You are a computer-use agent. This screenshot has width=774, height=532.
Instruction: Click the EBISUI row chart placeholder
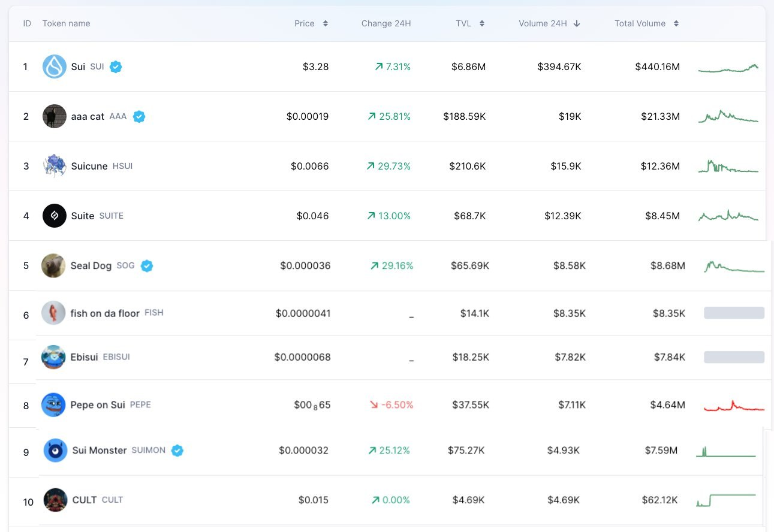(734, 357)
